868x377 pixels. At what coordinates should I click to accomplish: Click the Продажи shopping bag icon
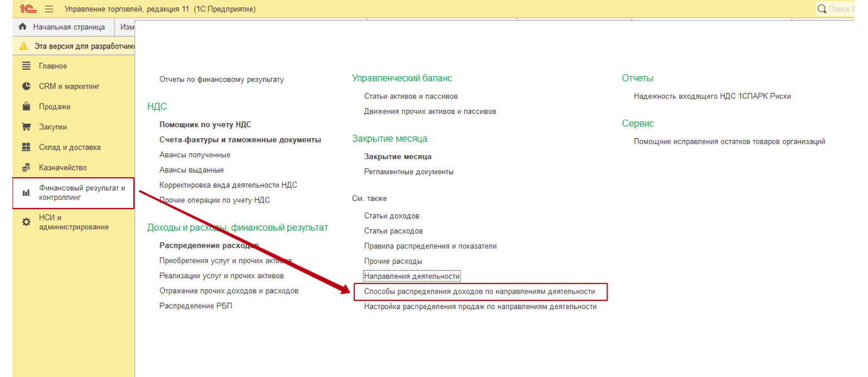(x=26, y=106)
